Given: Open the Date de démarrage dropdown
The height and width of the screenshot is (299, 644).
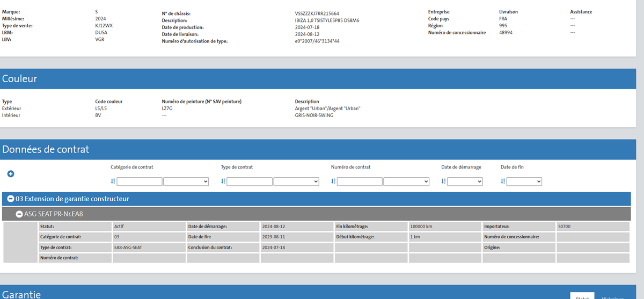Looking at the screenshot, I should [465, 181].
